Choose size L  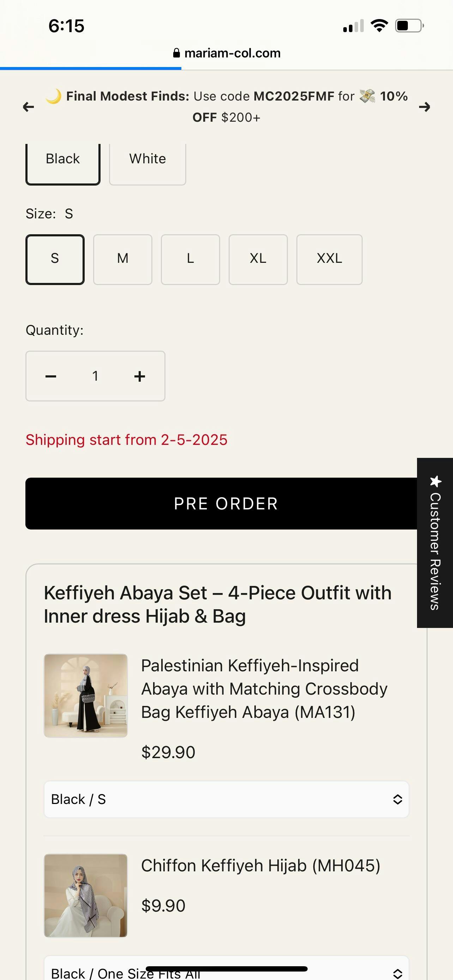click(x=190, y=259)
